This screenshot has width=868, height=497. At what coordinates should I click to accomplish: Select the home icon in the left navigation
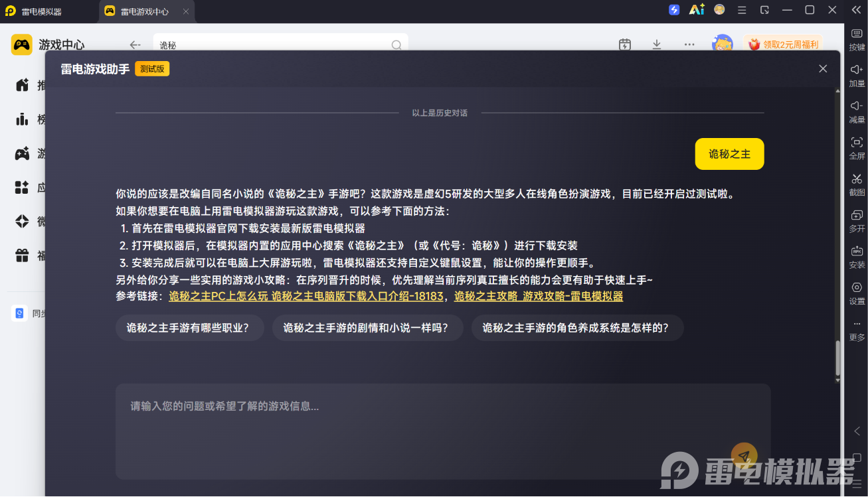point(22,85)
